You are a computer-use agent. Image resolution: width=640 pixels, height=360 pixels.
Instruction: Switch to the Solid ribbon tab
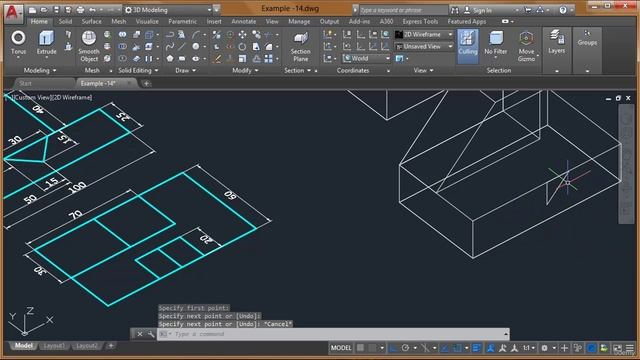tap(65, 21)
